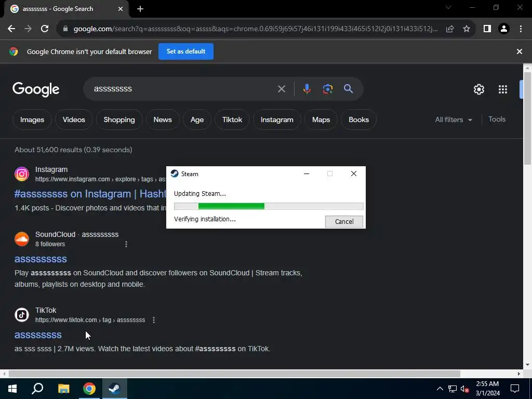This screenshot has height=399, width=532.
Task: Bookmark this page with star icon
Action: 467,29
